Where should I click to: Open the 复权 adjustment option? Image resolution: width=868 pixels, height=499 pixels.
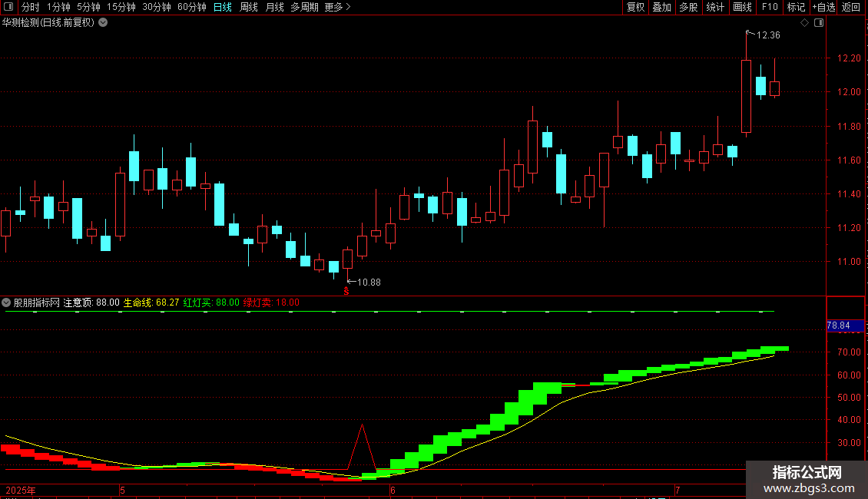[635, 7]
